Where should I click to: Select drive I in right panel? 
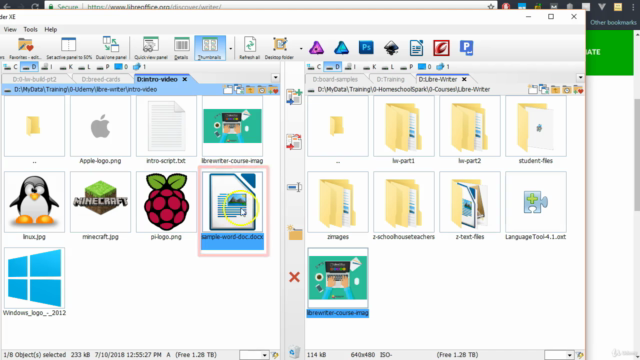[350, 67]
